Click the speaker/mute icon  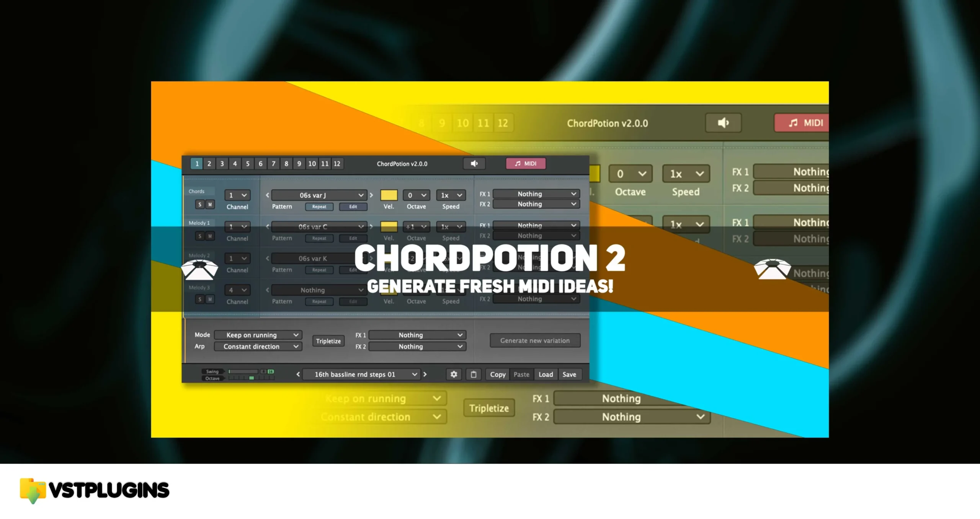click(473, 163)
